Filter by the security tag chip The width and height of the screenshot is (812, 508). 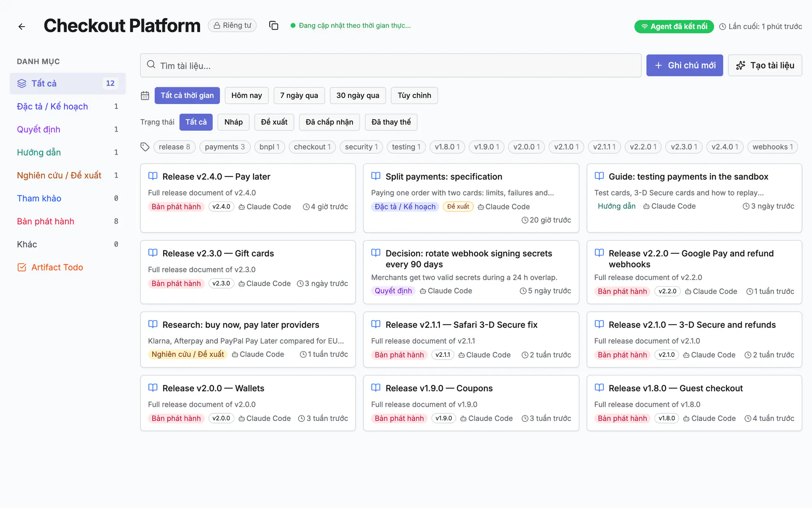361,147
